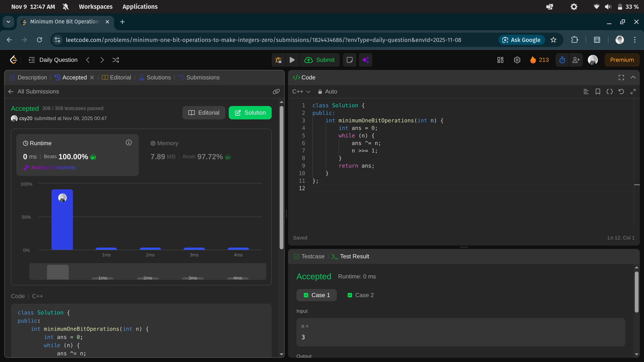
Task: Expand the browser tab search dropdown
Action: pos(8,22)
